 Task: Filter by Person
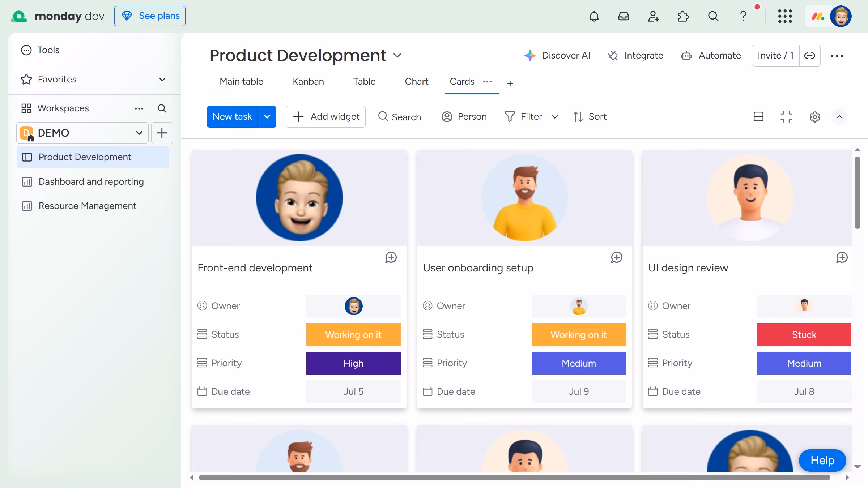click(464, 116)
